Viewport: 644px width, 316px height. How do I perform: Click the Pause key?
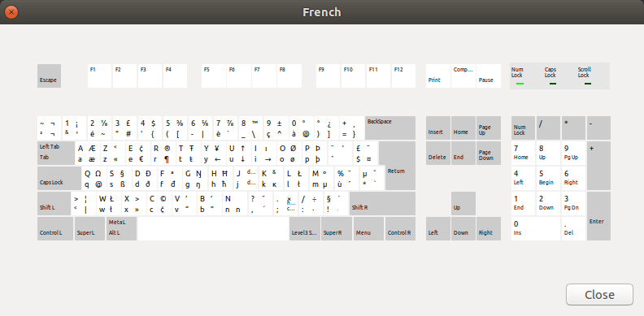(x=489, y=76)
